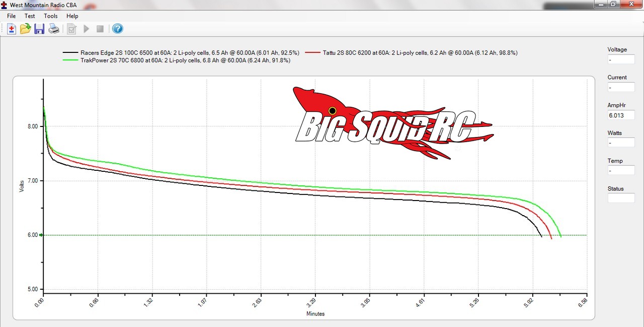Click the New Test battery document icon

tap(12, 29)
